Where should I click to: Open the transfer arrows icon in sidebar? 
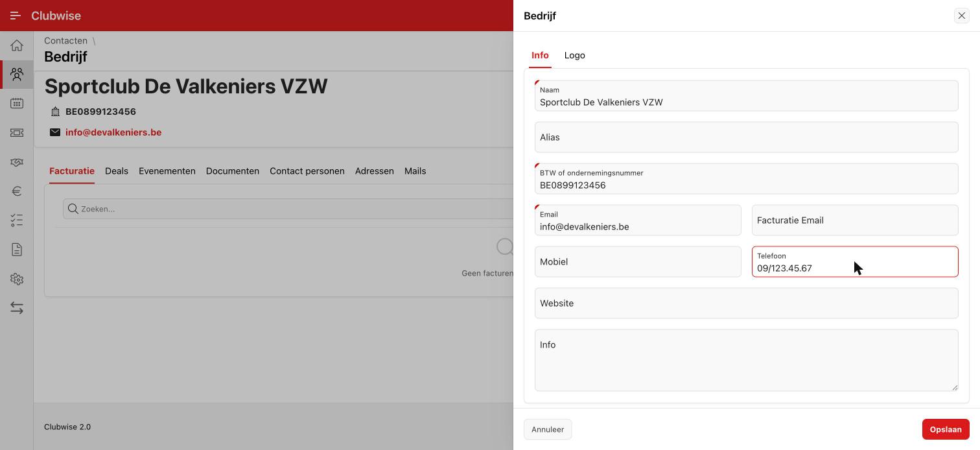(17, 308)
